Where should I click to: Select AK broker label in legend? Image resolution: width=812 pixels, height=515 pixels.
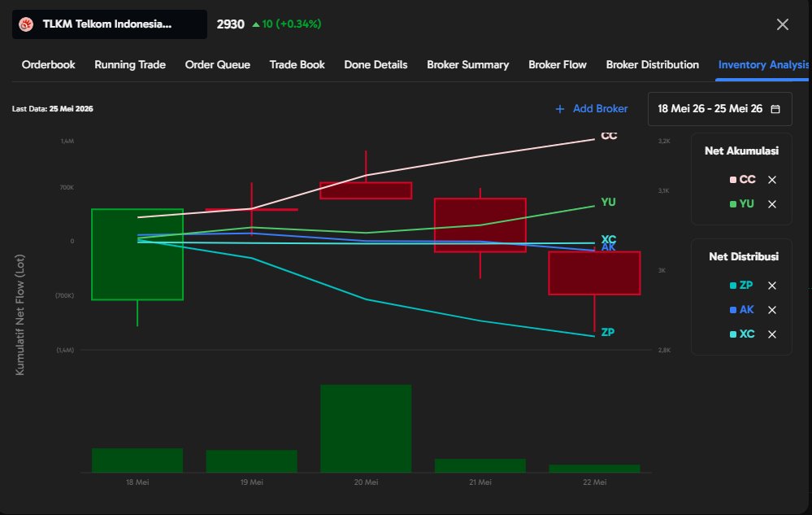click(x=747, y=309)
